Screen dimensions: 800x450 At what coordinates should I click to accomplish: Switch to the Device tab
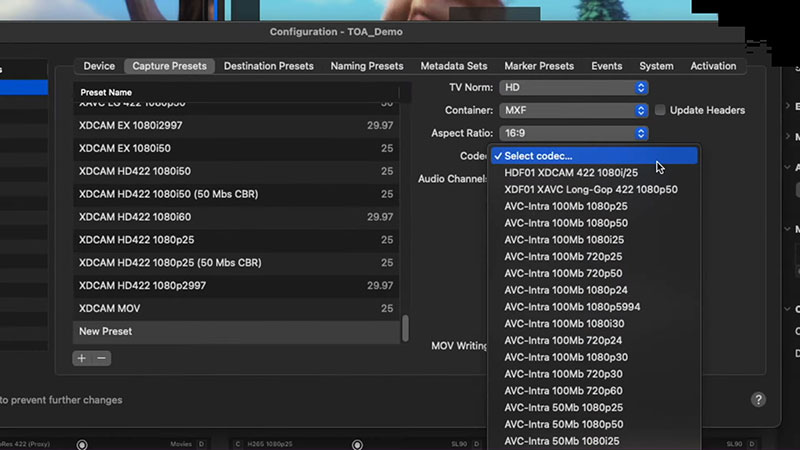click(x=99, y=66)
